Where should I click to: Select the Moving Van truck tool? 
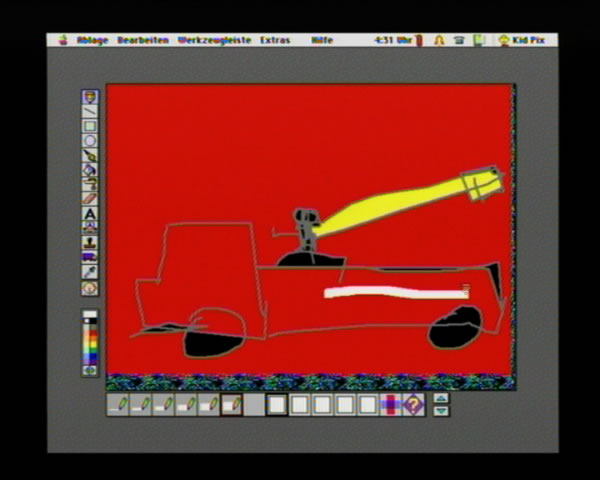click(90, 257)
